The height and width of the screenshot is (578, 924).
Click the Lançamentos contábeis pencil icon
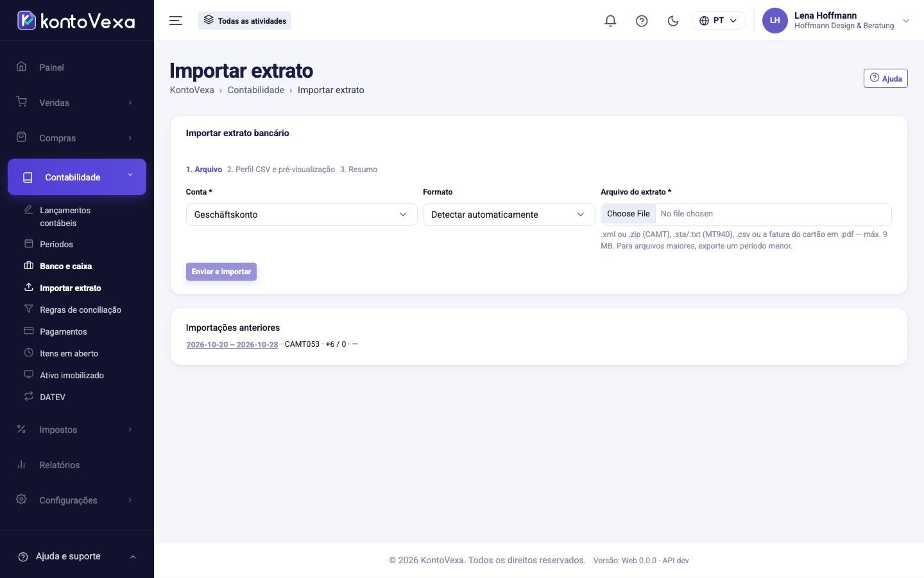[x=28, y=209]
